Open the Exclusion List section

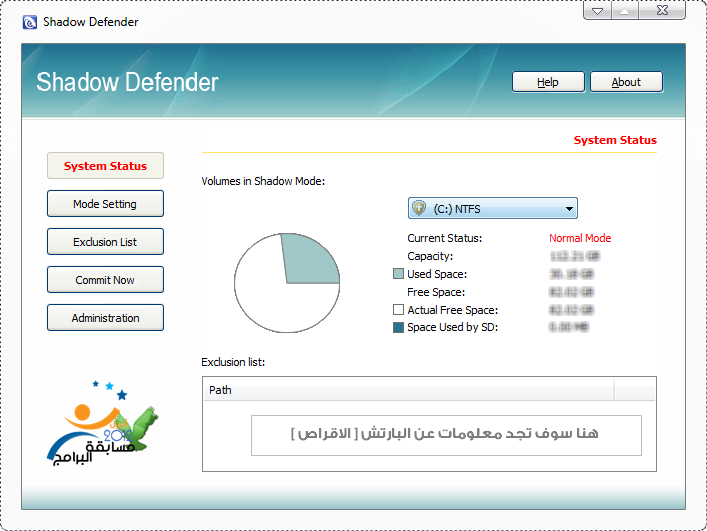(x=105, y=242)
